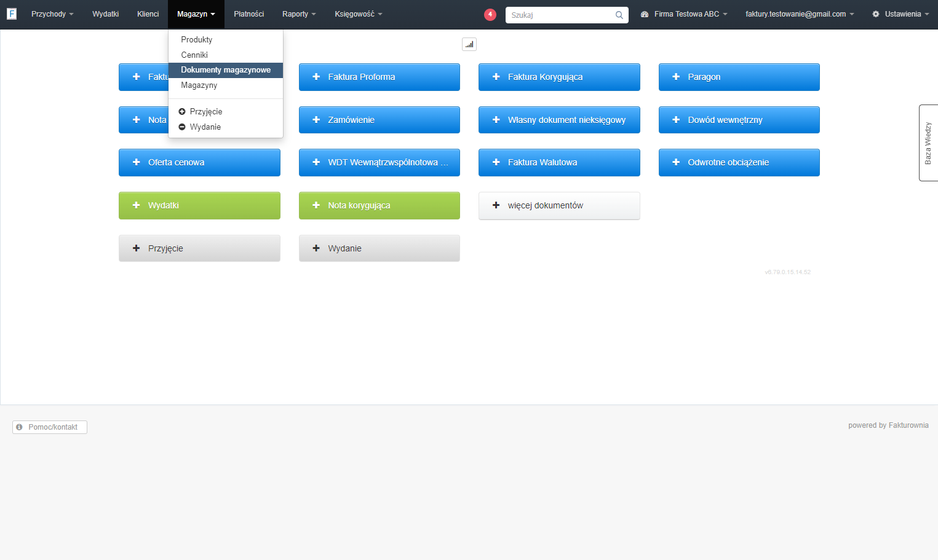This screenshot has height=560, width=938.
Task: Click the green Wydatki button
Action: coord(199,205)
